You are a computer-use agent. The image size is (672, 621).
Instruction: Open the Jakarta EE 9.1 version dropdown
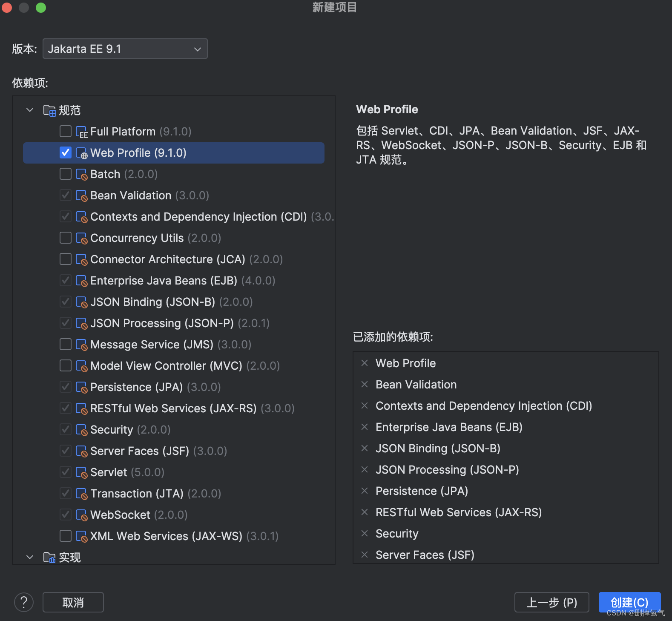[x=125, y=49]
